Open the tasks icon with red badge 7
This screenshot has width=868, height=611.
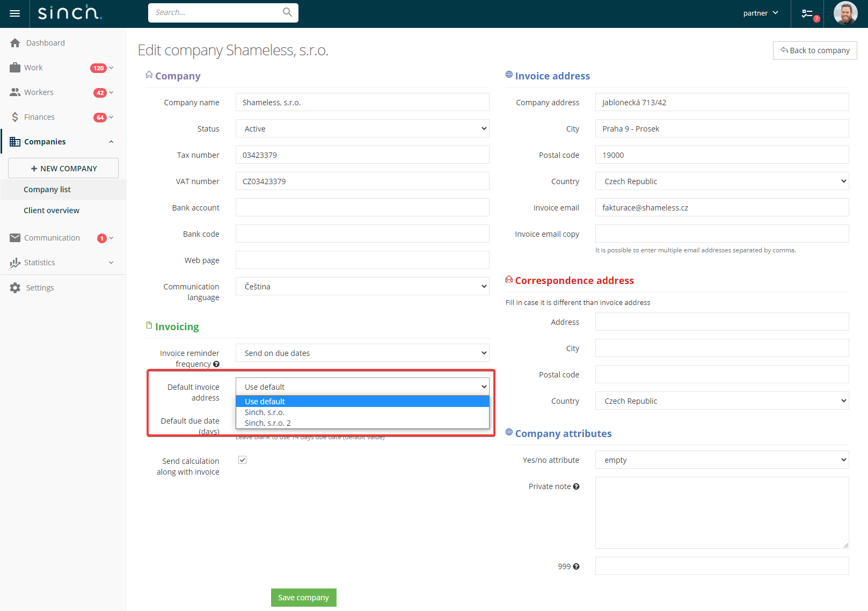807,13
